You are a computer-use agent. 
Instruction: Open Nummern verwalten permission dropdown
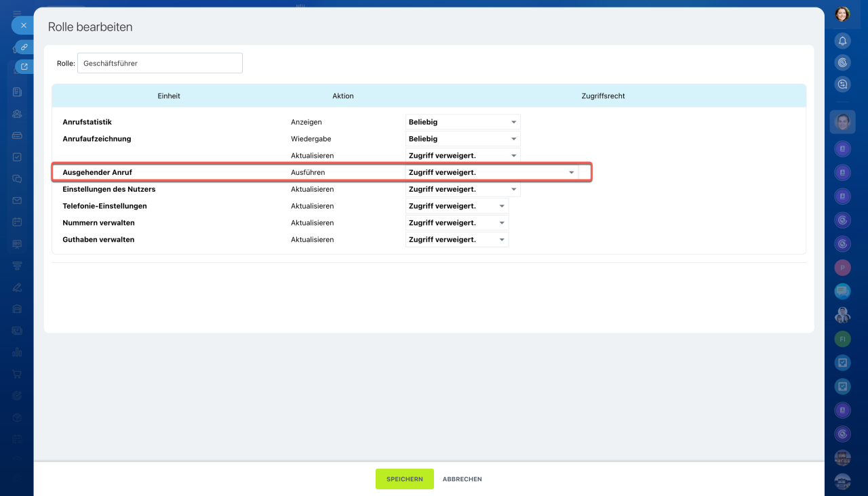[x=456, y=223]
